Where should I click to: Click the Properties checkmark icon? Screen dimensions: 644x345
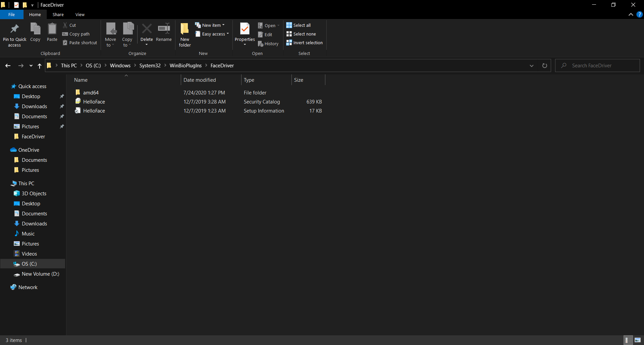pyautogui.click(x=245, y=29)
